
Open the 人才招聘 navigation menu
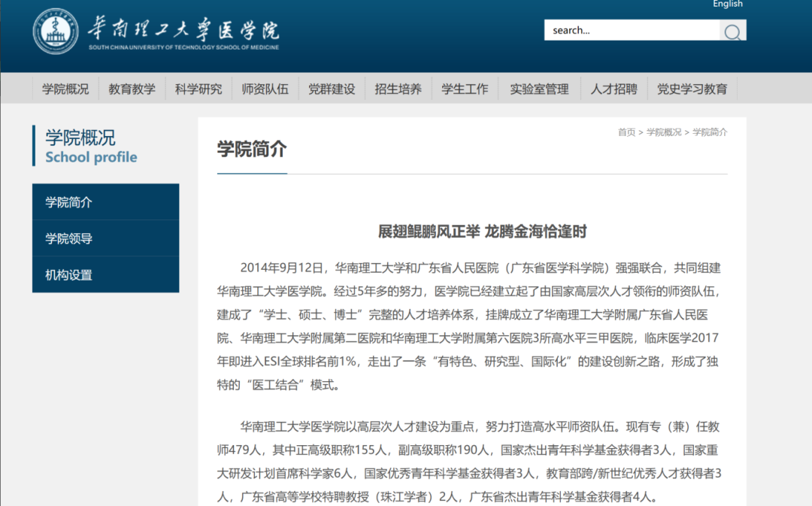click(614, 89)
